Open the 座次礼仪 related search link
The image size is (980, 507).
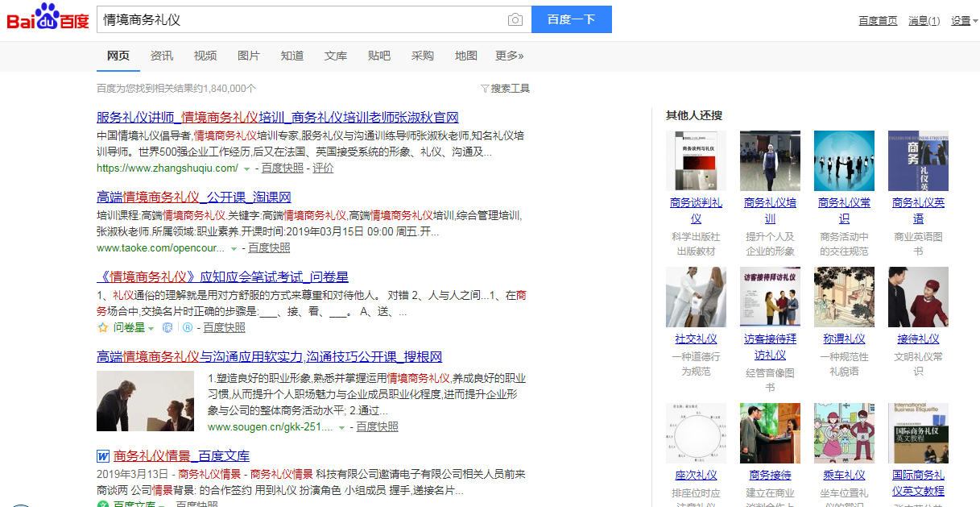tap(696, 475)
